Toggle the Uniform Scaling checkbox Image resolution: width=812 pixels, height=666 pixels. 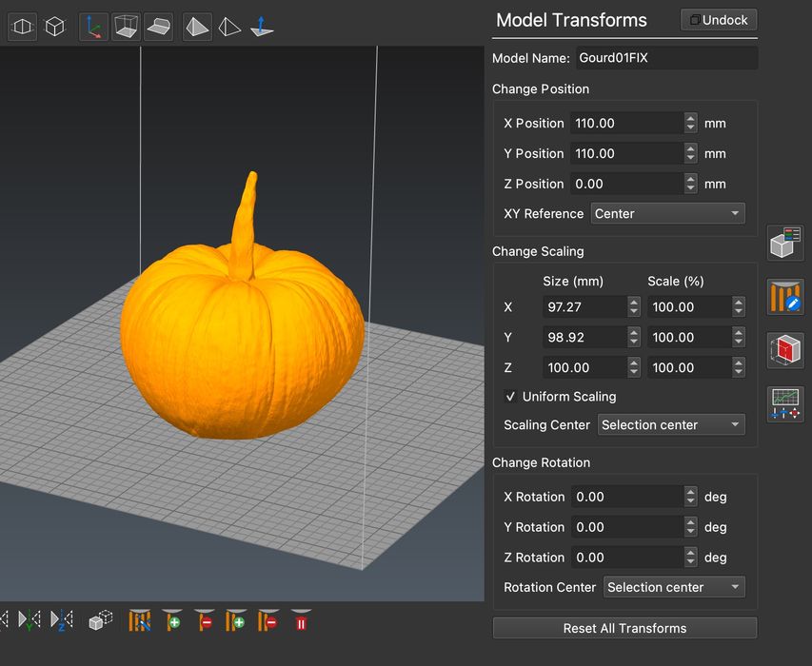[511, 397]
